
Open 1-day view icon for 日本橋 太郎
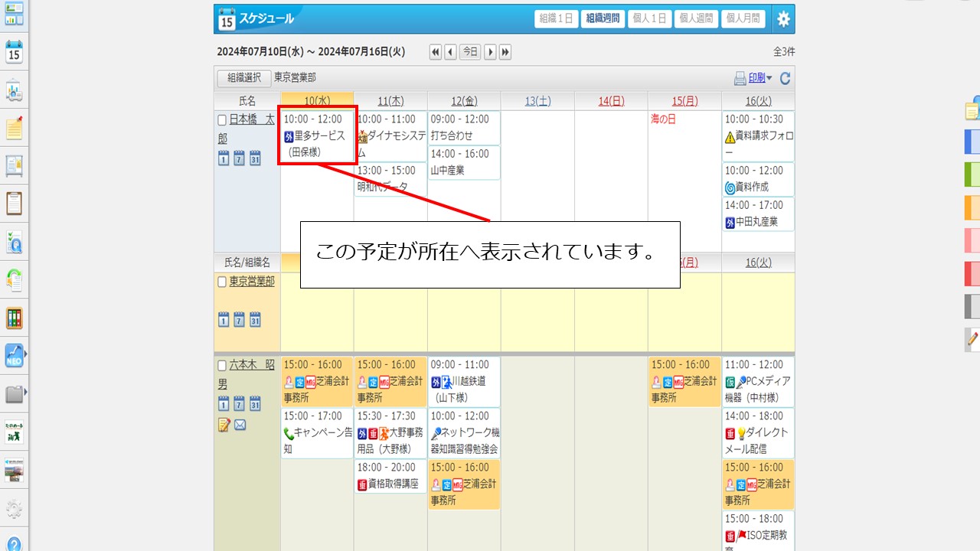224,158
